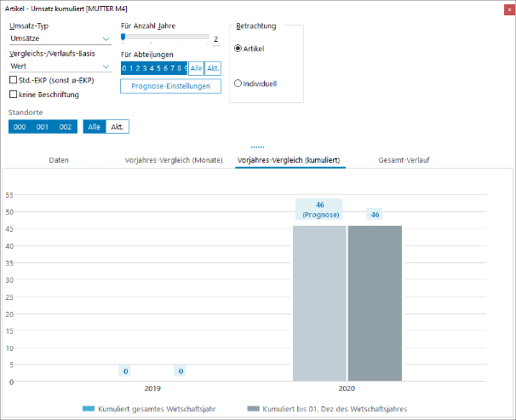Toggle Standort 001
This screenshot has width=516, height=420.
pyautogui.click(x=43, y=127)
